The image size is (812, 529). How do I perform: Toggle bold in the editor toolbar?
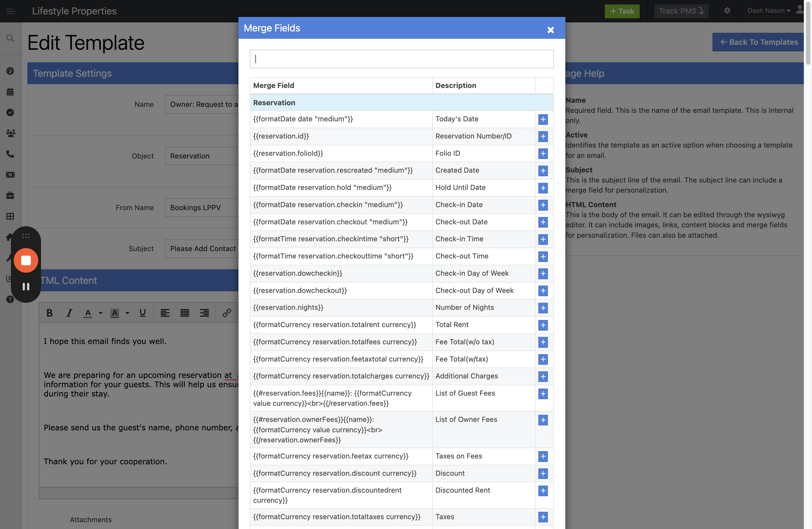click(49, 313)
